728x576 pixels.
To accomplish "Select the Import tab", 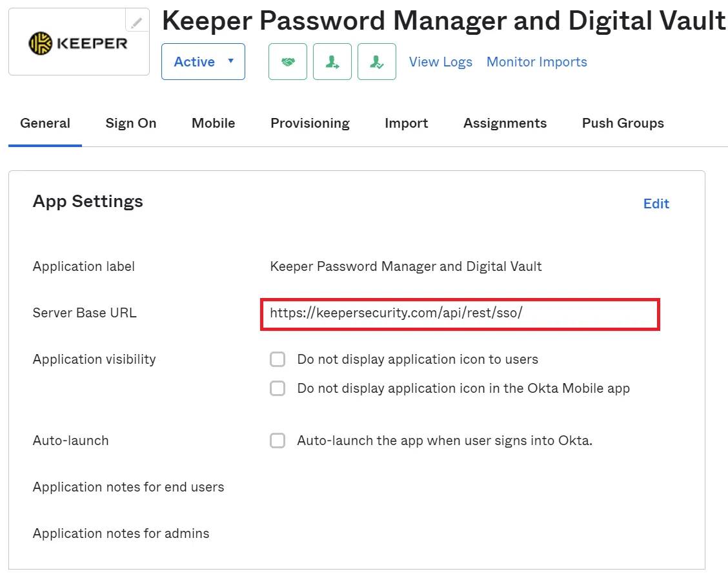I will point(407,123).
